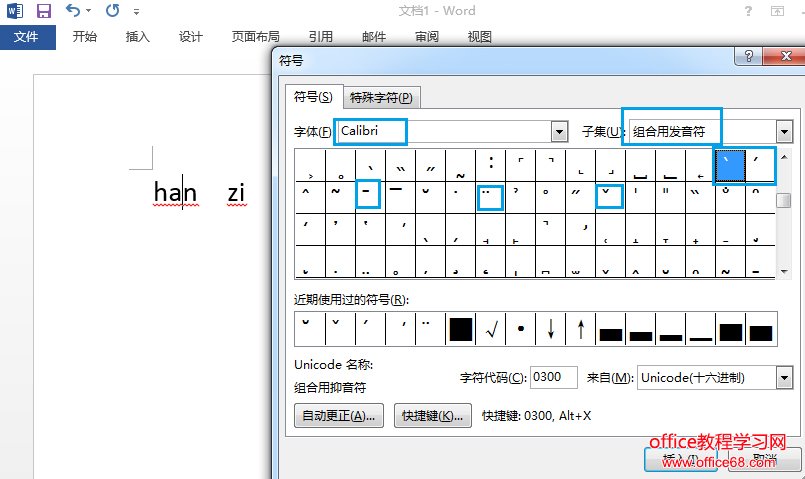
Task: Click the symbol grid scrollbar thumb
Action: pos(783,200)
